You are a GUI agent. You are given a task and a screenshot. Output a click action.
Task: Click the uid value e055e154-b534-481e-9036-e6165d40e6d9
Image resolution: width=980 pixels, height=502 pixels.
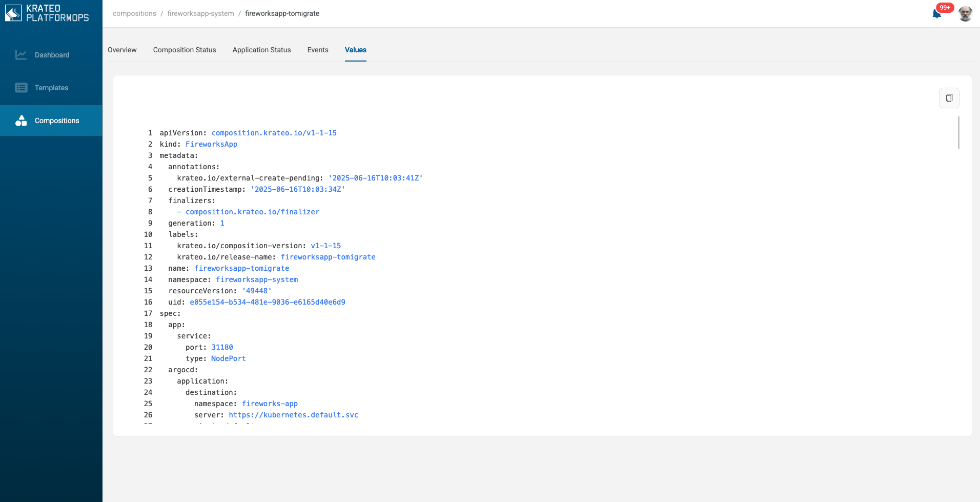tap(268, 302)
